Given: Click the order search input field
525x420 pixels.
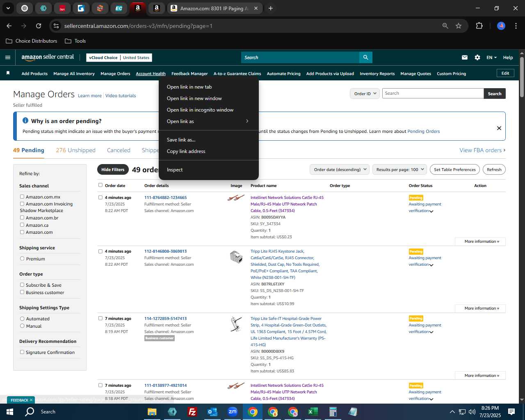Looking at the screenshot, I should tap(433, 94).
